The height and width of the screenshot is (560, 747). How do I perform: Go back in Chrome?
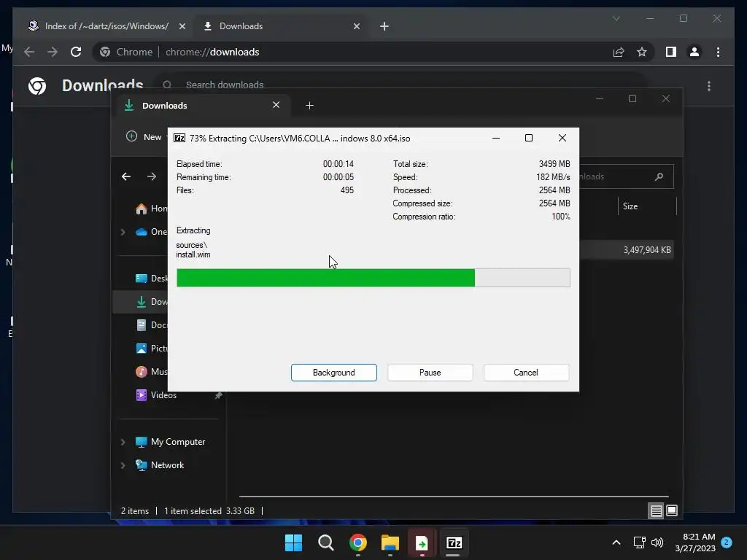[29, 52]
